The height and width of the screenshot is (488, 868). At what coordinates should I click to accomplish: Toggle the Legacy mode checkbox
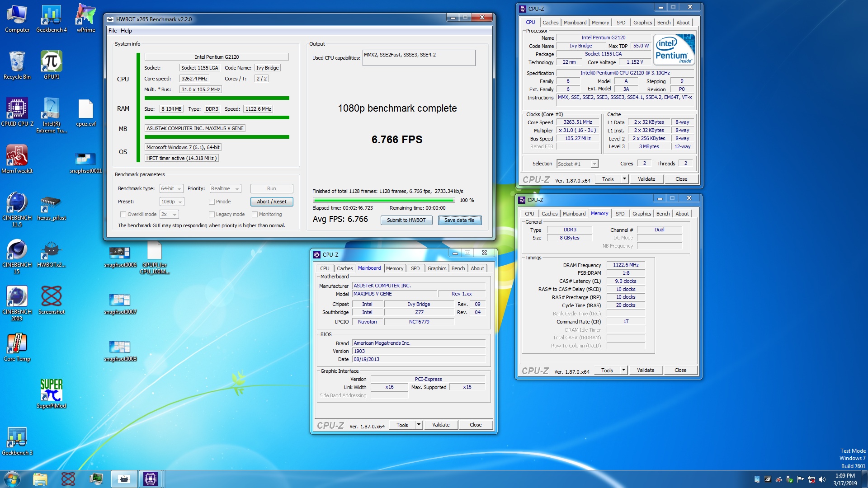(212, 214)
